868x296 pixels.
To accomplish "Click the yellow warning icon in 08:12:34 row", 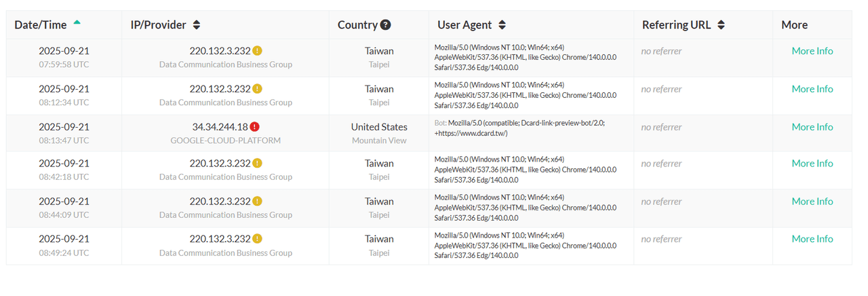I will point(258,89).
